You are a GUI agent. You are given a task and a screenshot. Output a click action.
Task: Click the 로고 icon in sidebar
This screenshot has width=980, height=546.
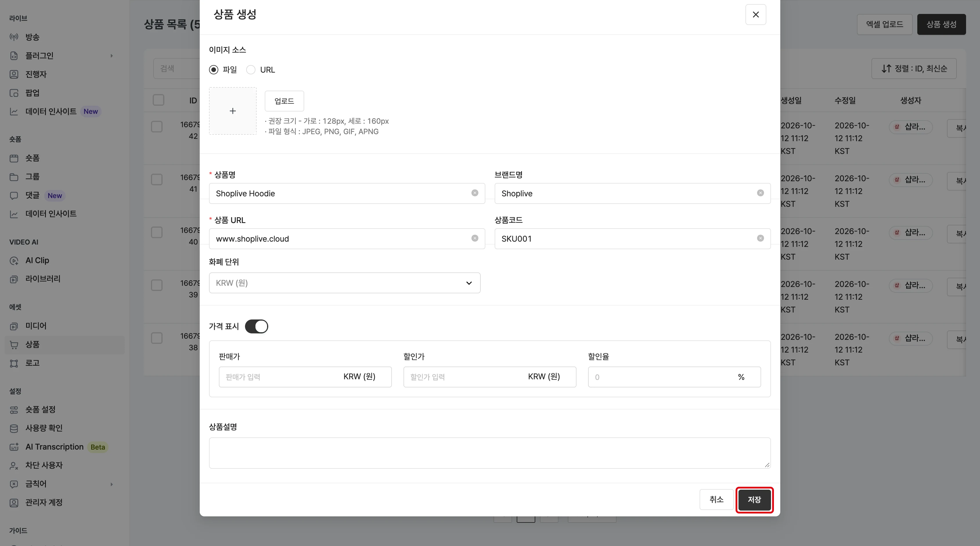[x=14, y=363]
